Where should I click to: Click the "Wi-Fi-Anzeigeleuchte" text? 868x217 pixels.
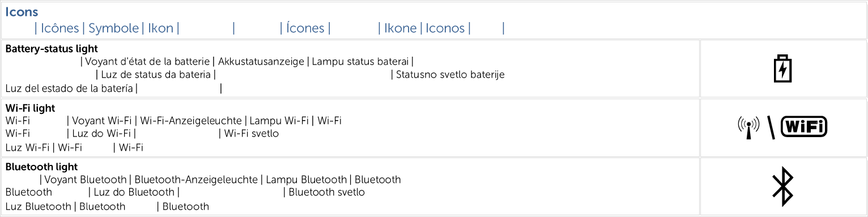click(193, 121)
